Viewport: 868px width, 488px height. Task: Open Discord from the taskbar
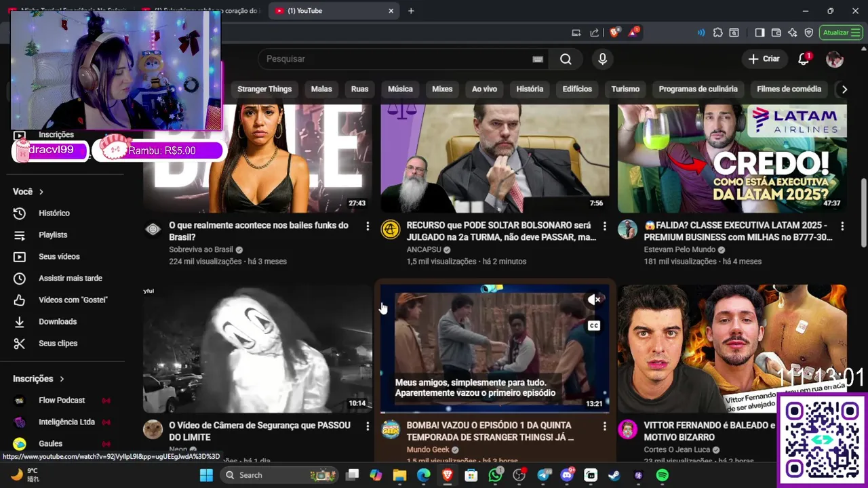click(567, 475)
